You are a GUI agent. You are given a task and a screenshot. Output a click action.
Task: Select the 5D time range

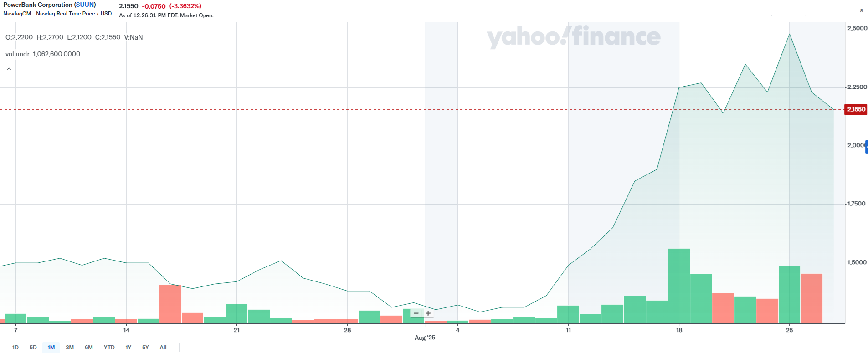click(33, 348)
